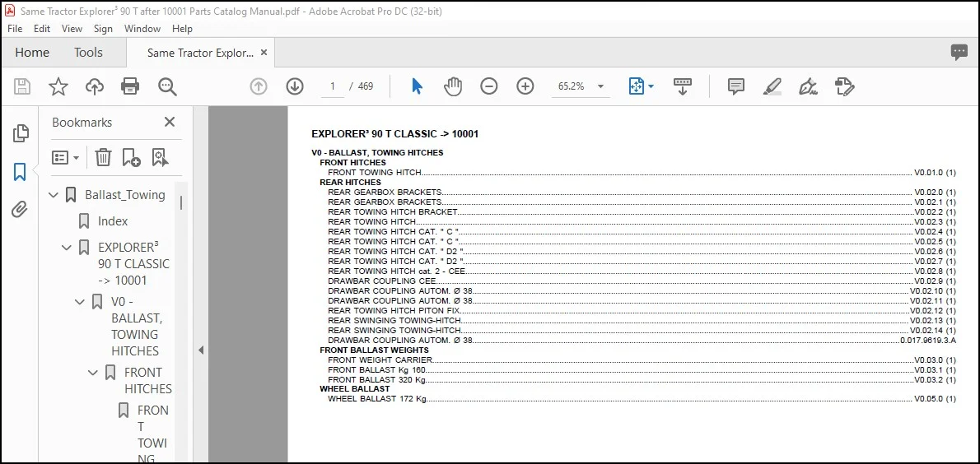Close the Same Tractor document tab
The height and width of the screenshot is (464, 980).
[264, 53]
